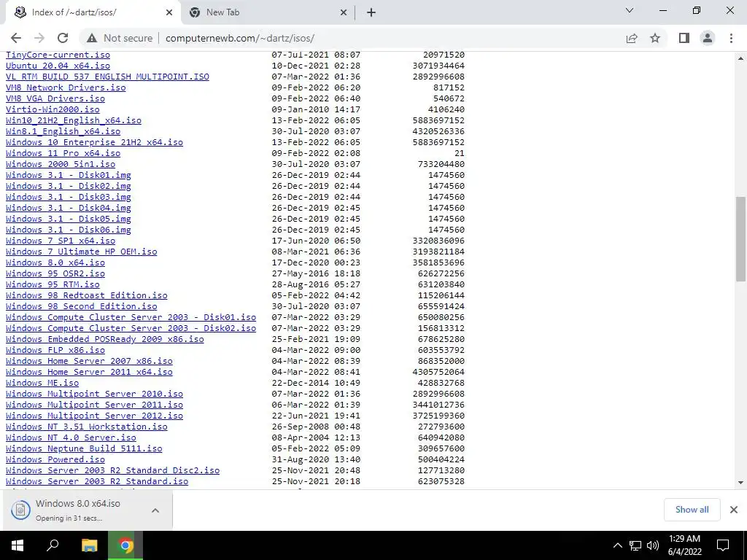Click the scrollbar down arrow
This screenshot has width=747, height=560.
[x=741, y=483]
